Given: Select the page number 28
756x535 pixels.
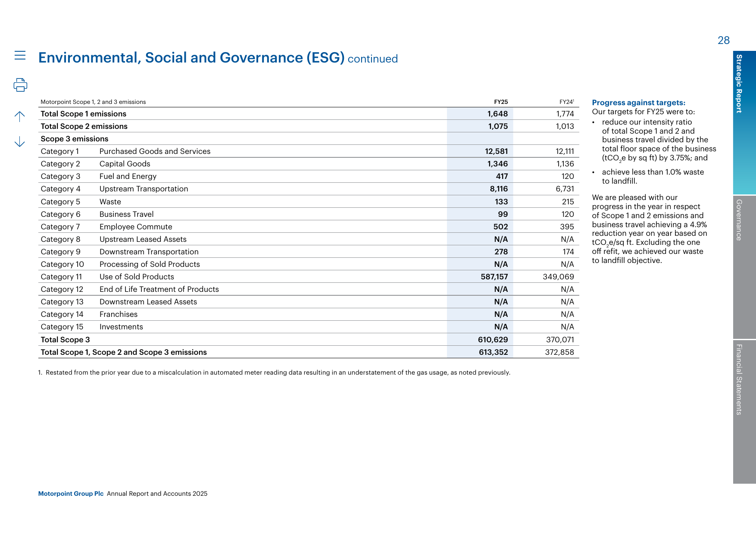Looking at the screenshot, I should tap(724, 40).
